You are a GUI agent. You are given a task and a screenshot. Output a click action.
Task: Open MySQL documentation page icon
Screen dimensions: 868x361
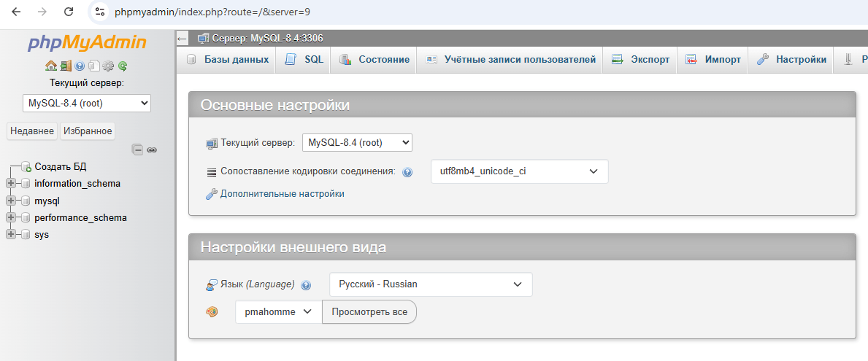coord(93,66)
